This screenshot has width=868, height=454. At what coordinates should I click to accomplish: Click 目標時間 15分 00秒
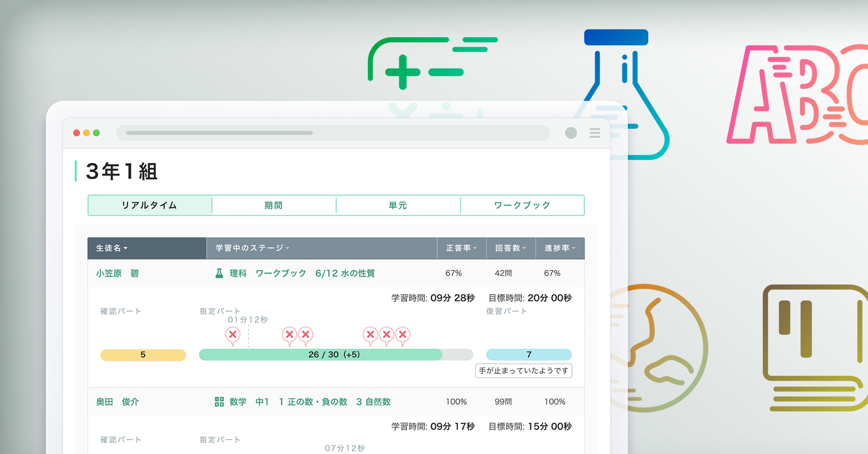pos(530,427)
